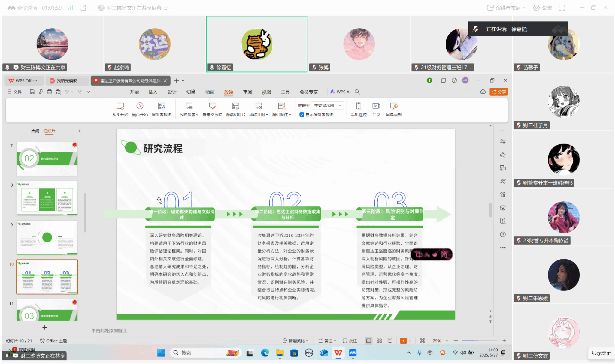Screen dimensions: 615x364
Task: Toggle 备注 notes pane
Action: point(327,341)
